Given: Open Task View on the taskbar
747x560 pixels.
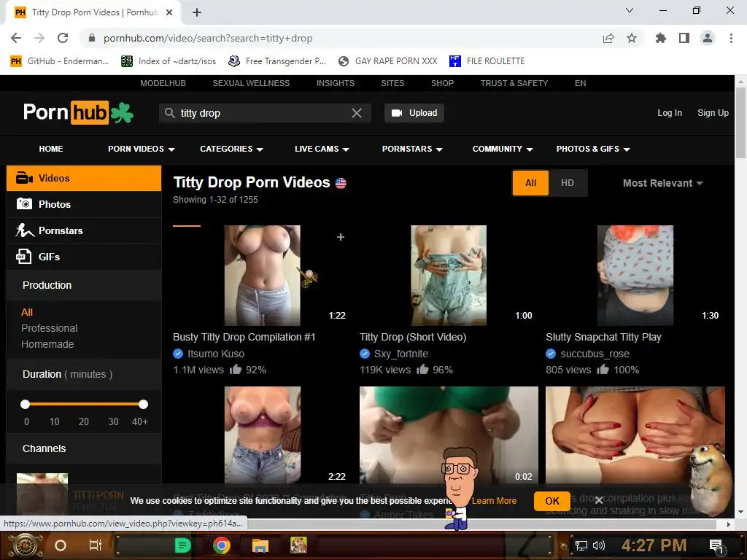Looking at the screenshot, I should tap(96, 545).
